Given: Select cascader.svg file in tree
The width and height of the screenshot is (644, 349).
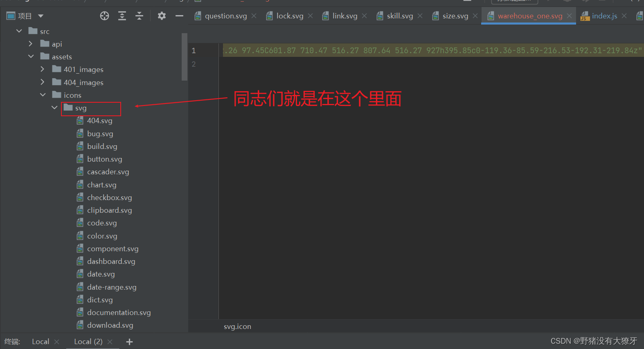Looking at the screenshot, I should click(x=108, y=172).
